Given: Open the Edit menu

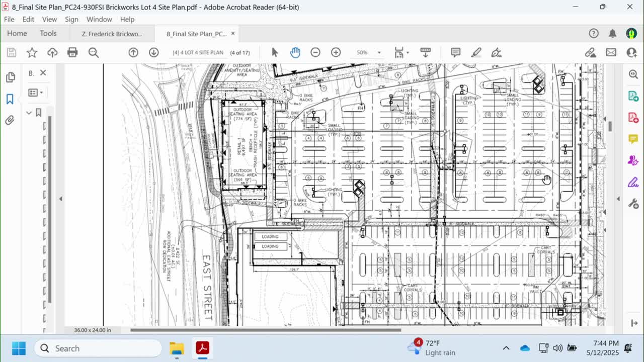Looking at the screenshot, I should [28, 19].
